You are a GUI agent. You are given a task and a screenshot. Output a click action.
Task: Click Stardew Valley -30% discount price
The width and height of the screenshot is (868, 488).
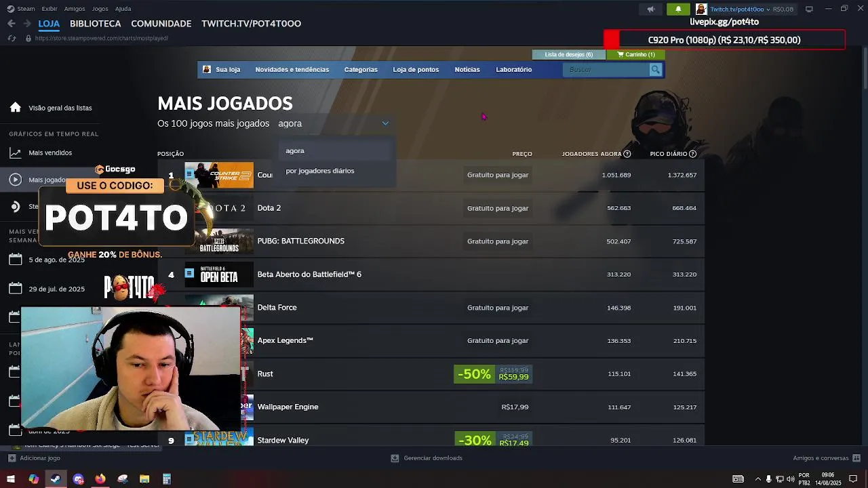coord(493,440)
